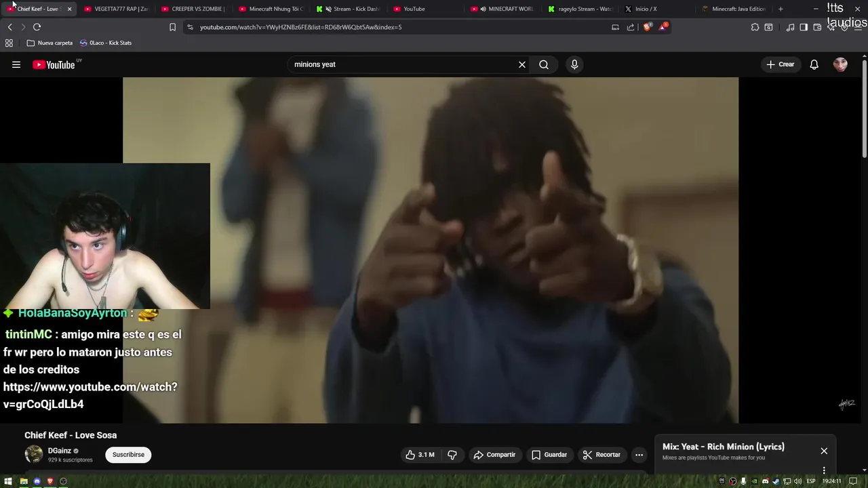Open Brave Rewards icon

(663, 27)
